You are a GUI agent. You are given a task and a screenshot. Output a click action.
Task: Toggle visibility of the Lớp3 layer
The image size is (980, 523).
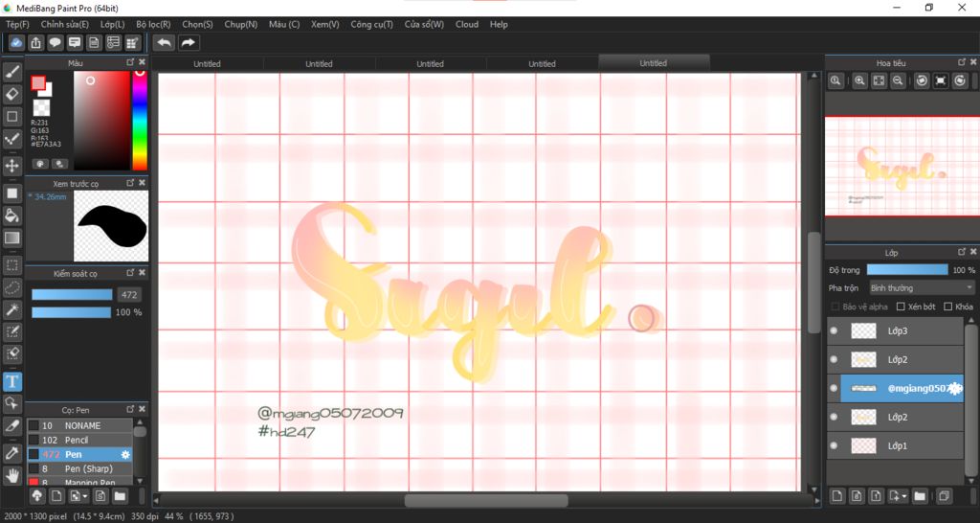[834, 330]
